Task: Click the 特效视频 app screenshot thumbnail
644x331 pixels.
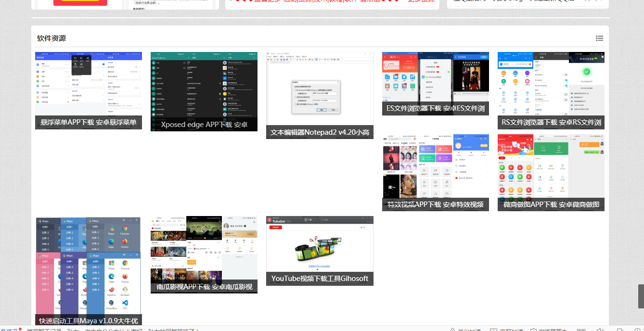Action: pyautogui.click(x=436, y=166)
